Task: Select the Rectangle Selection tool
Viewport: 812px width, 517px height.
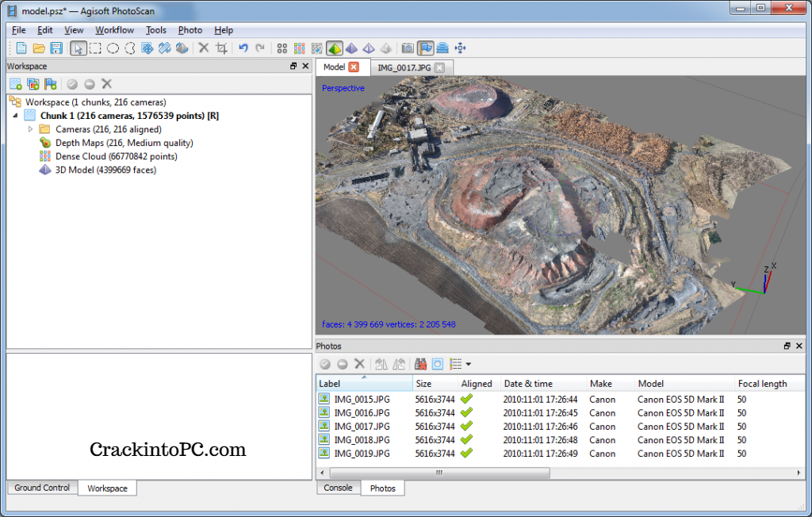Action: coord(95,48)
